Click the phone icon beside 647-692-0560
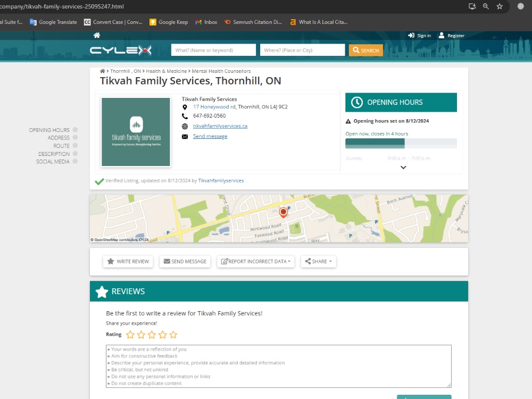This screenshot has width=532, height=399. click(x=185, y=116)
